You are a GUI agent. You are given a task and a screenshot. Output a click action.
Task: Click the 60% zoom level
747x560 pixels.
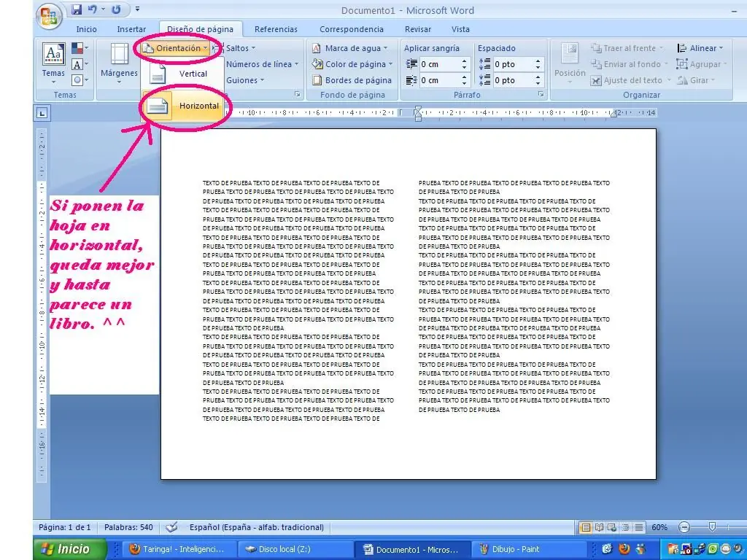[659, 527]
